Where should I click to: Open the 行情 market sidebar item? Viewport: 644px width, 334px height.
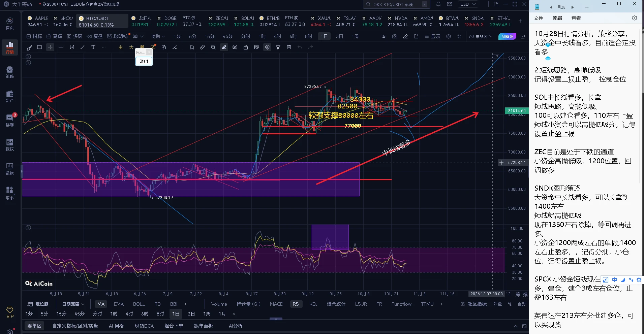[x=10, y=47]
